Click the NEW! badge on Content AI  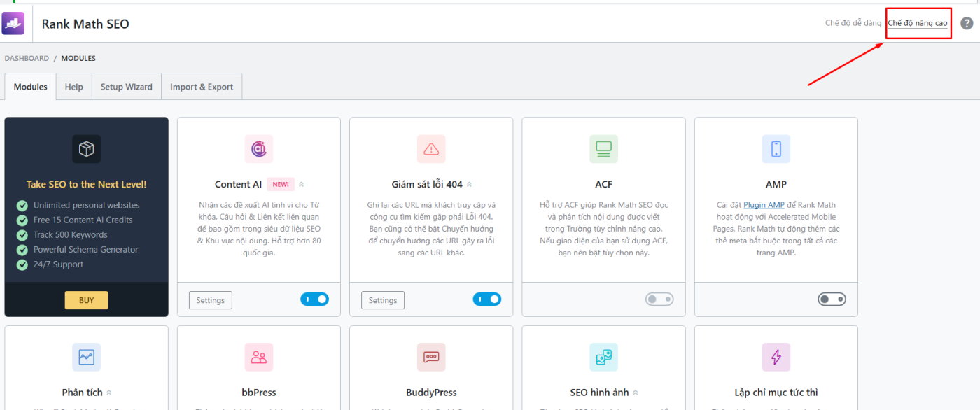point(281,184)
